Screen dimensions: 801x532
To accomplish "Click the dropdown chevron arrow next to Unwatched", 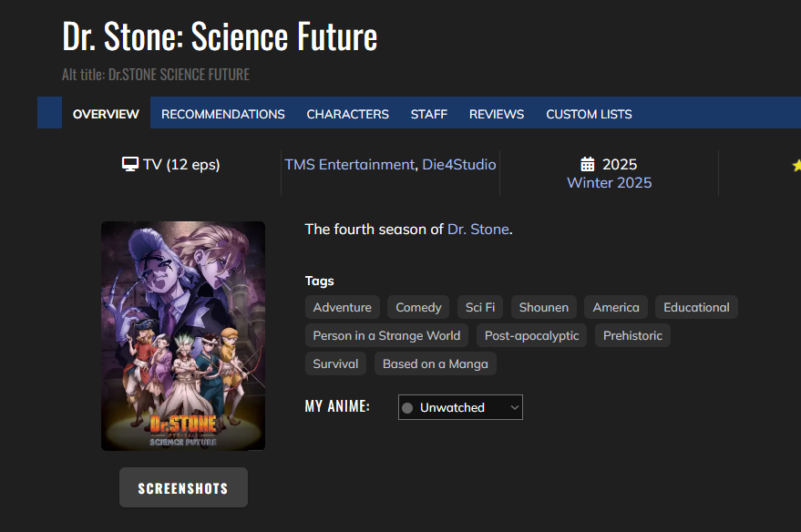I will click(515, 408).
